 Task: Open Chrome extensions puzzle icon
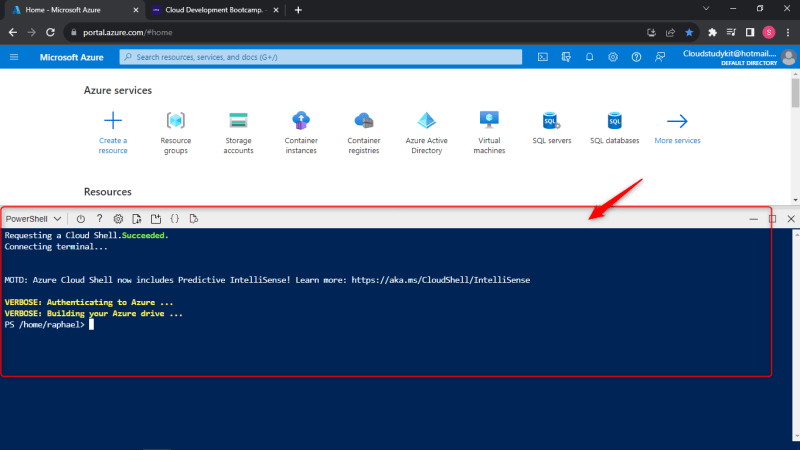pos(712,32)
